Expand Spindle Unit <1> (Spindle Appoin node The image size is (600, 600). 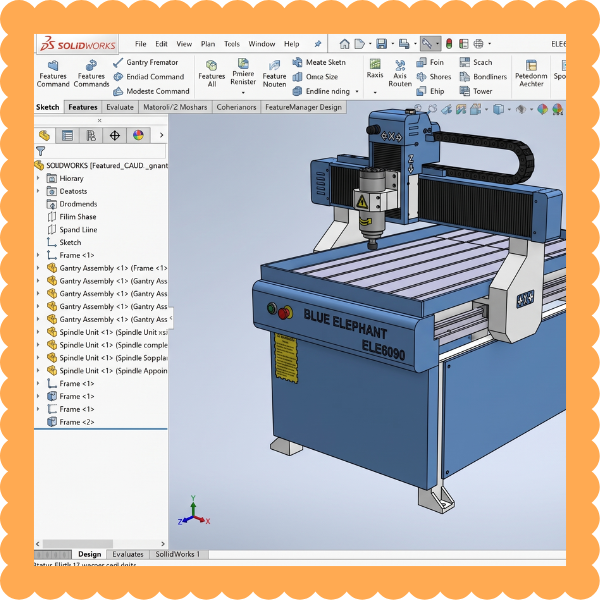click(x=38, y=371)
